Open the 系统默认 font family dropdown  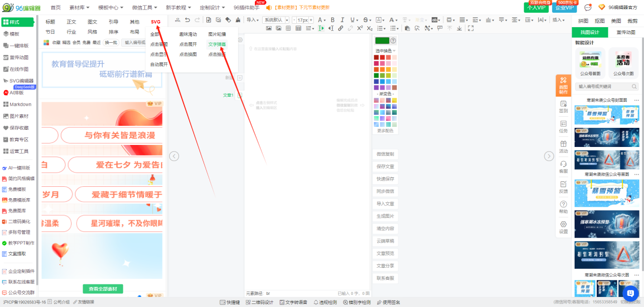(x=276, y=20)
